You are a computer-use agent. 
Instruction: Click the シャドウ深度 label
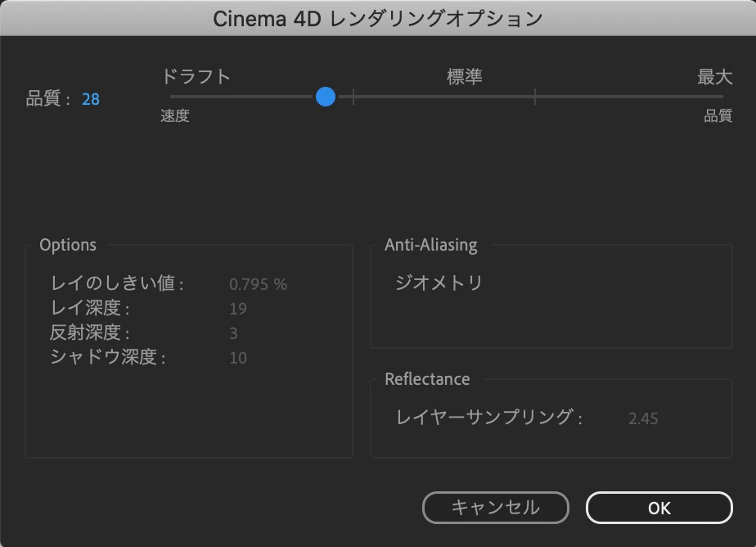point(108,357)
